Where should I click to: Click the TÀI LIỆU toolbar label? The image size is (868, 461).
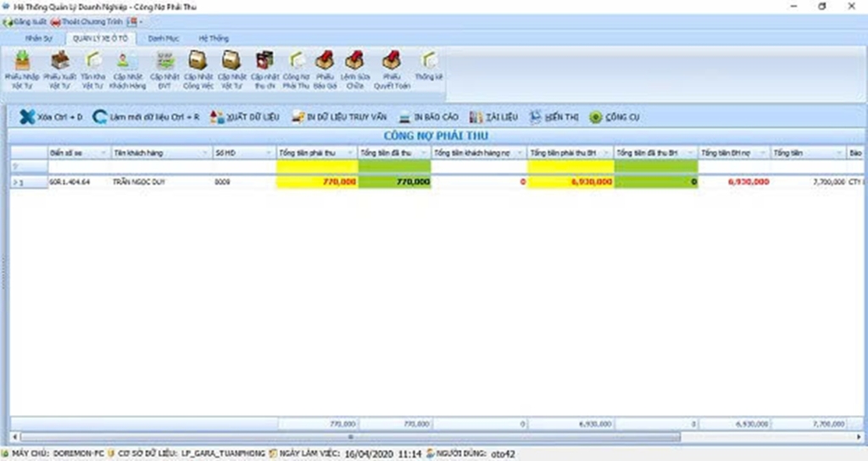pyautogui.click(x=502, y=117)
